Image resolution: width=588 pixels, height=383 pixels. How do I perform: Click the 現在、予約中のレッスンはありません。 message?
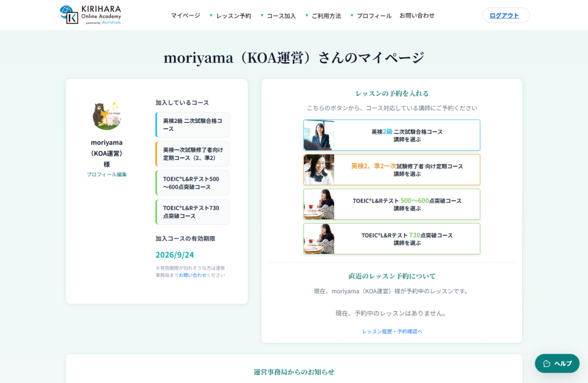click(392, 313)
